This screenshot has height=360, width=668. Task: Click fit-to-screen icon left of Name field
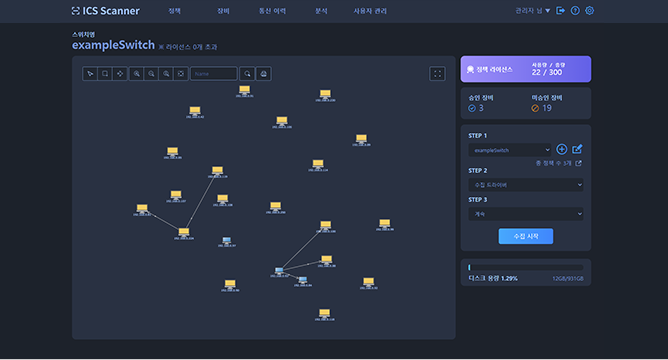click(x=181, y=74)
